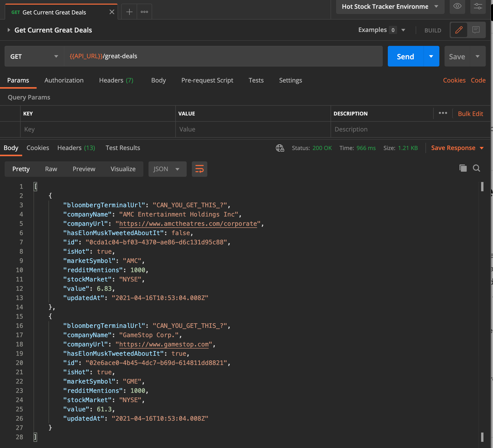Open the Save button arrow dropdown
The image size is (493, 448).
point(478,56)
